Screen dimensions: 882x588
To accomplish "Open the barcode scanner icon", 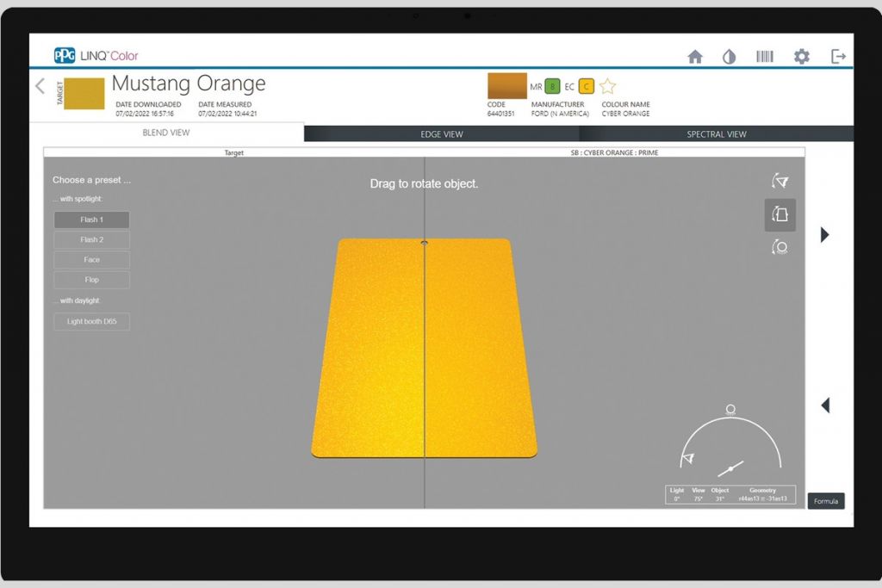I will point(765,57).
